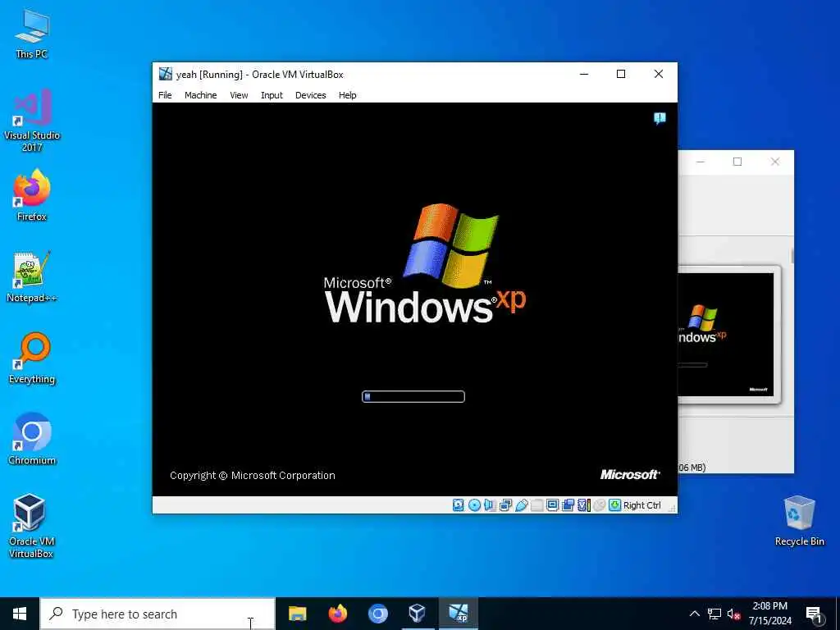This screenshot has width=840, height=630.
Task: Select the Oracle VM VirtualBox desktop shortcut
Action: pos(32,526)
